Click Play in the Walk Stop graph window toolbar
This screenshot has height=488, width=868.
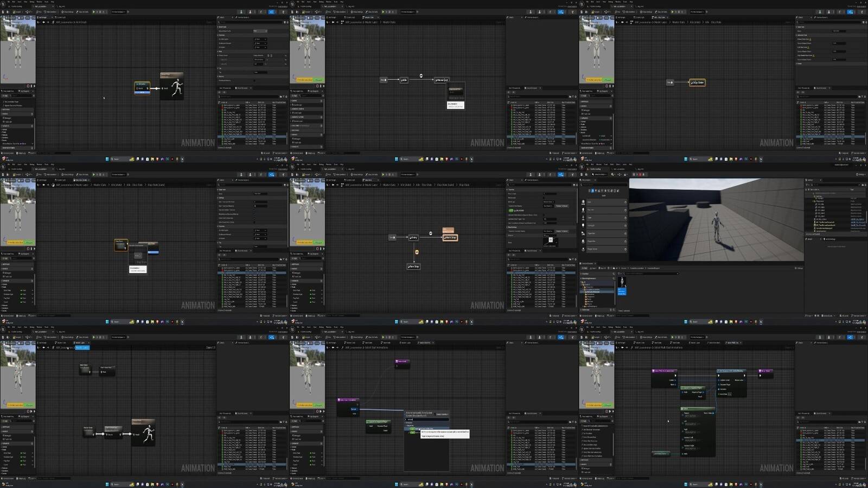point(383,174)
